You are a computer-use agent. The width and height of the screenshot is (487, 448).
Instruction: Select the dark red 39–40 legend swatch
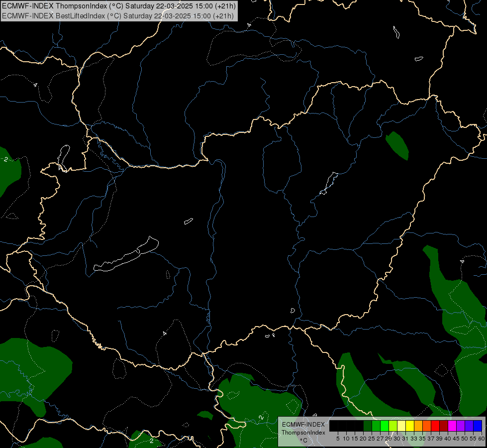[444, 426]
